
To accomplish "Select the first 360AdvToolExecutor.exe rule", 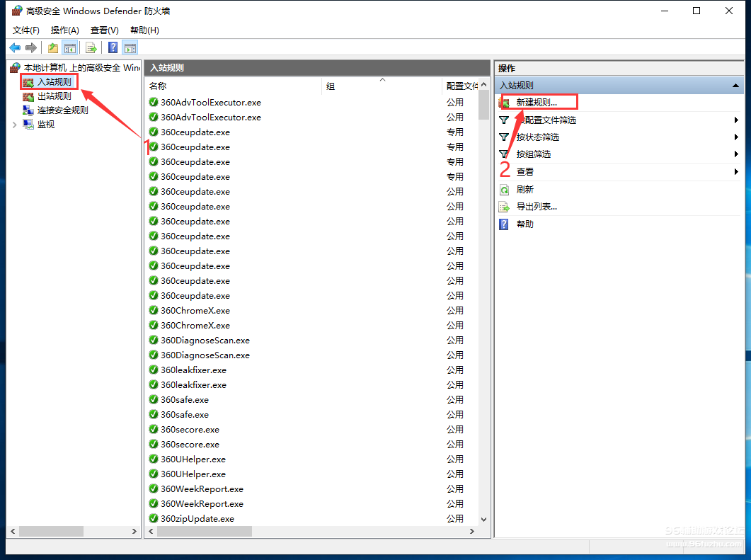I will [211, 103].
